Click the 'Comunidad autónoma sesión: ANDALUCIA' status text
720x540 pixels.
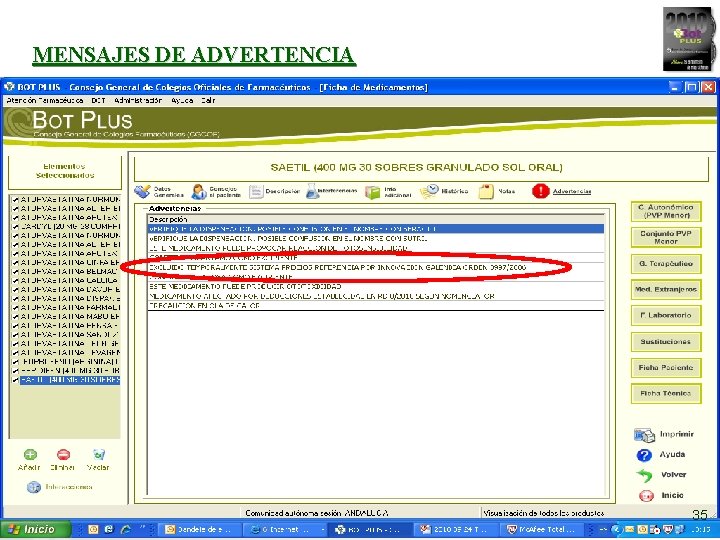point(317,513)
